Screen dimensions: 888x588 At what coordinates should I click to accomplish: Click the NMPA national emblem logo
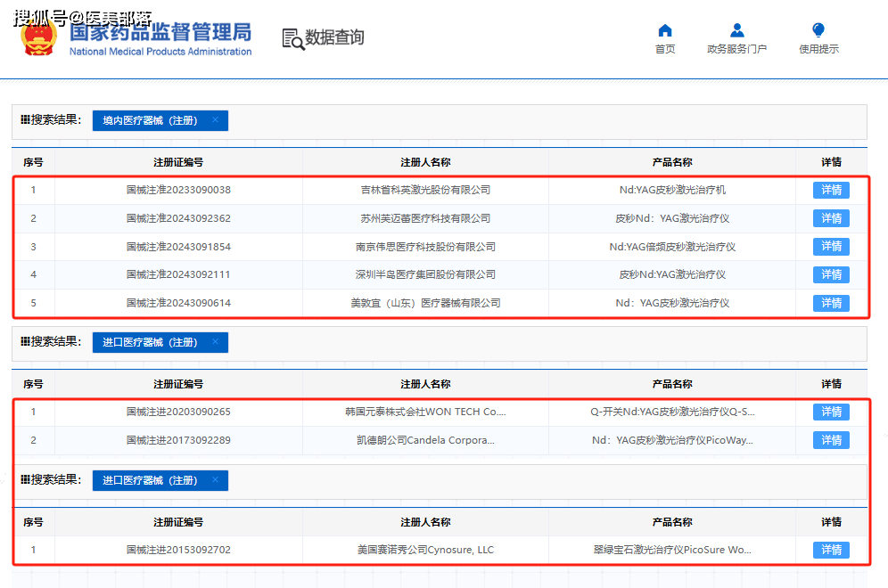[39, 37]
